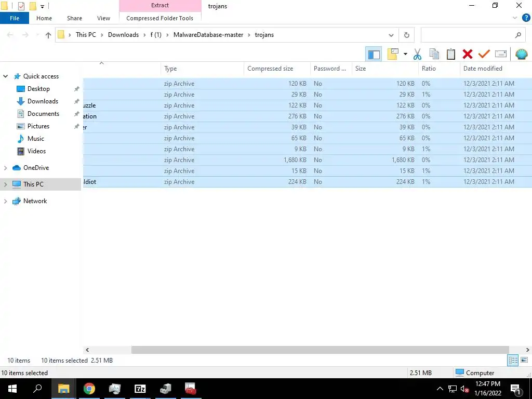This screenshot has width=532, height=399.
Task: Select the file row ending in 'Idiot'
Action: click(308, 182)
